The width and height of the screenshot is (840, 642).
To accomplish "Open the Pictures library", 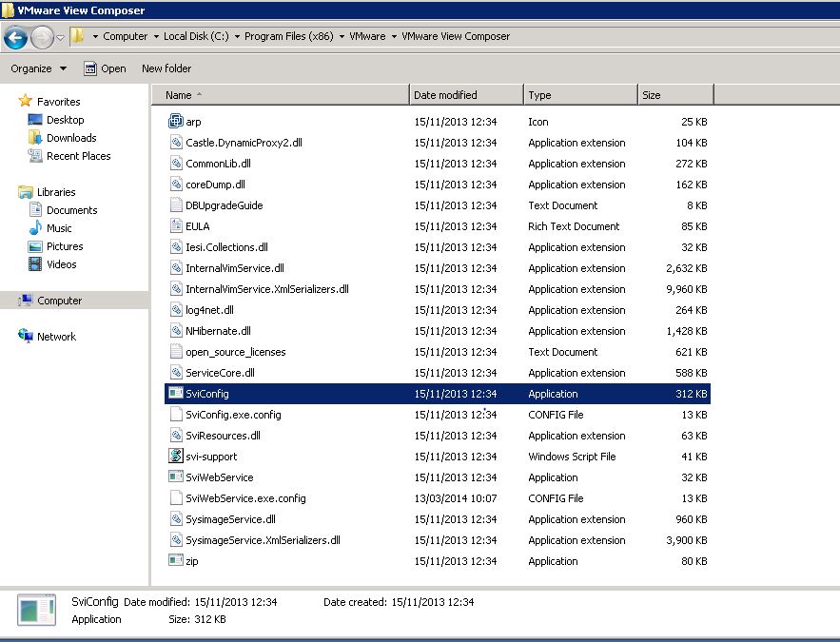I will click(65, 246).
